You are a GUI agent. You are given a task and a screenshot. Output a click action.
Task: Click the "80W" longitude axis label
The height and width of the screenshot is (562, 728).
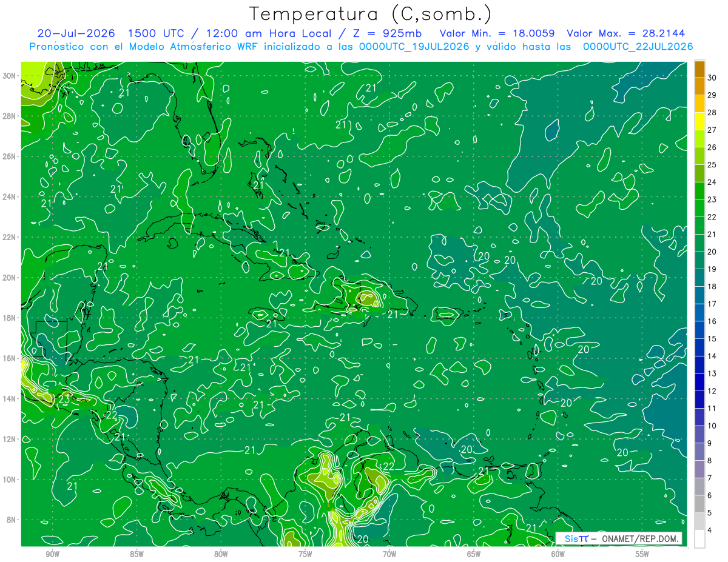pyautogui.click(x=221, y=554)
